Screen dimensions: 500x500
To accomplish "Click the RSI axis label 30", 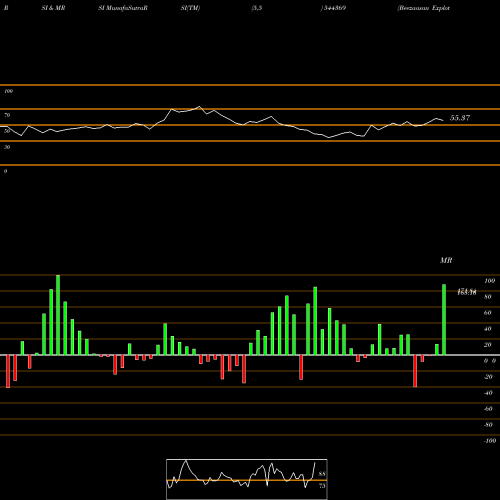I will point(7,147).
